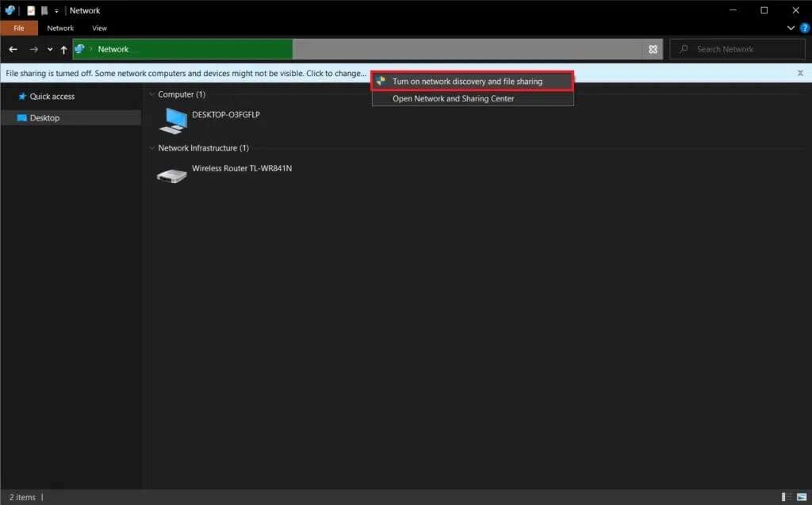Click the Network icon in address bar
812x505 pixels.
click(x=80, y=48)
